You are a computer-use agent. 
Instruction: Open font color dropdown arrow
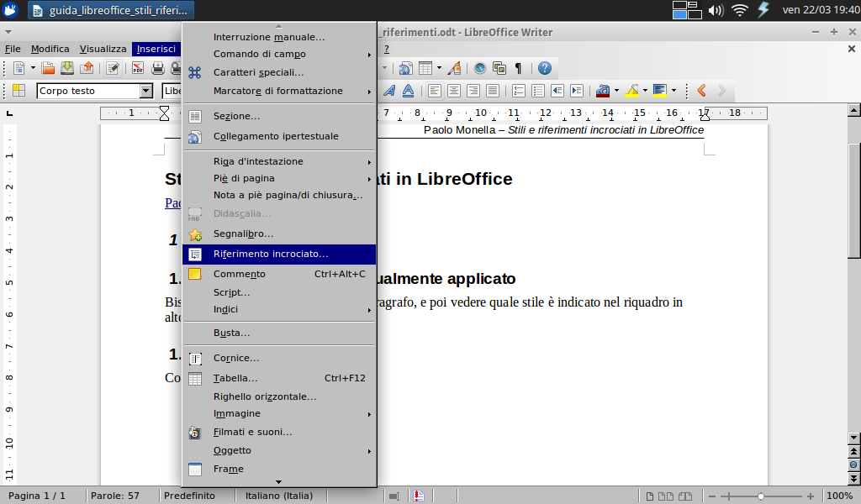pos(616,91)
